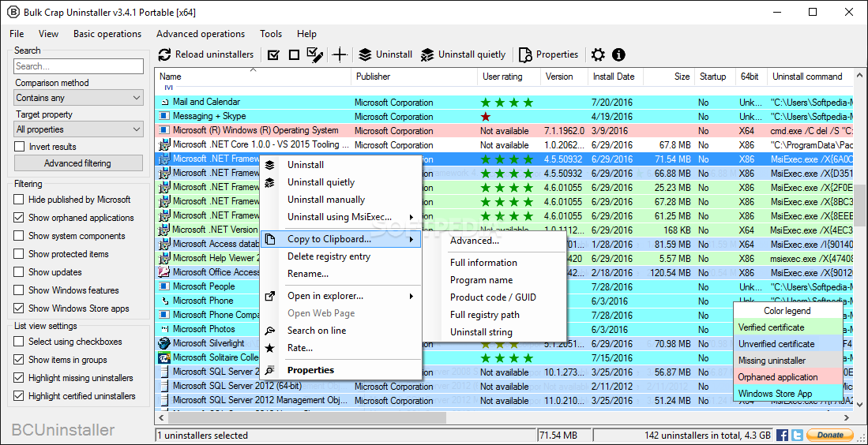Click the Facebook icon in status bar
The height and width of the screenshot is (445, 868).
tap(782, 435)
